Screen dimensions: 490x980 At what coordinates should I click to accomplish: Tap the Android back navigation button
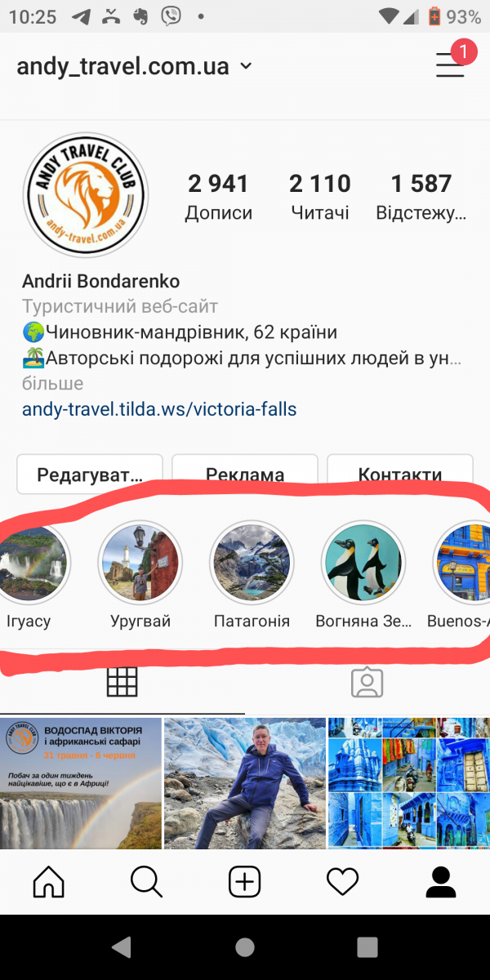[121, 947]
